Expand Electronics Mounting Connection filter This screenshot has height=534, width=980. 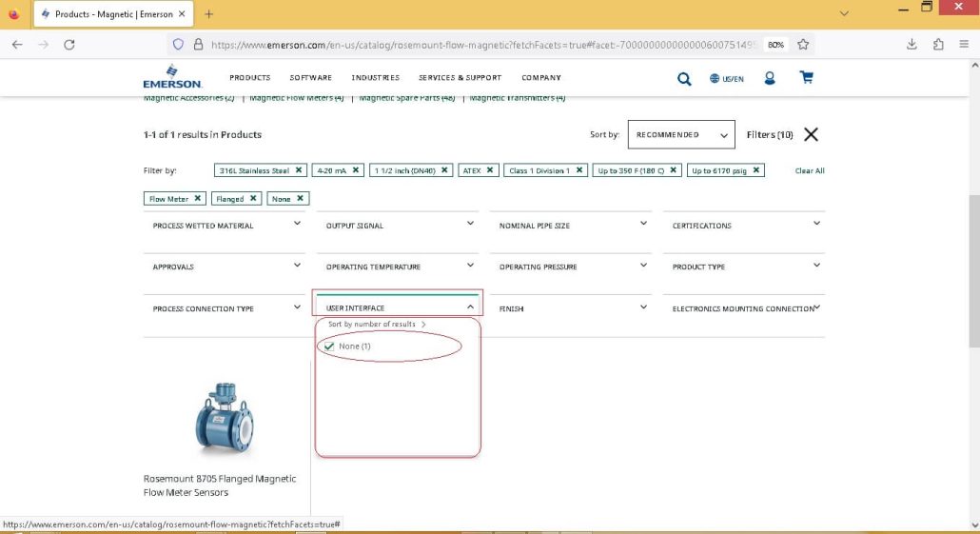[x=744, y=308]
